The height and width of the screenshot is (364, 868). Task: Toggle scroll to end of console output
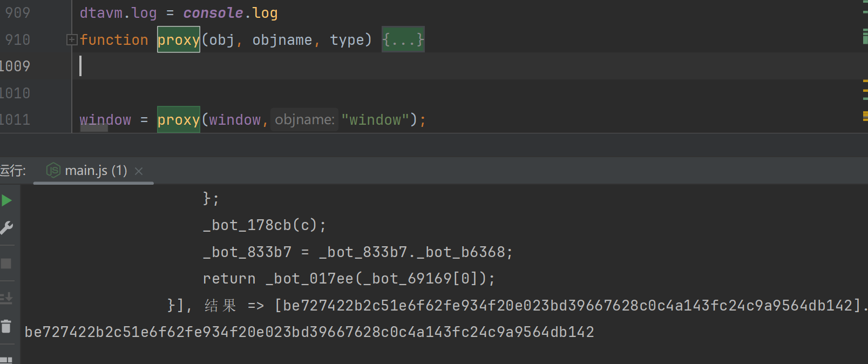coord(6,298)
